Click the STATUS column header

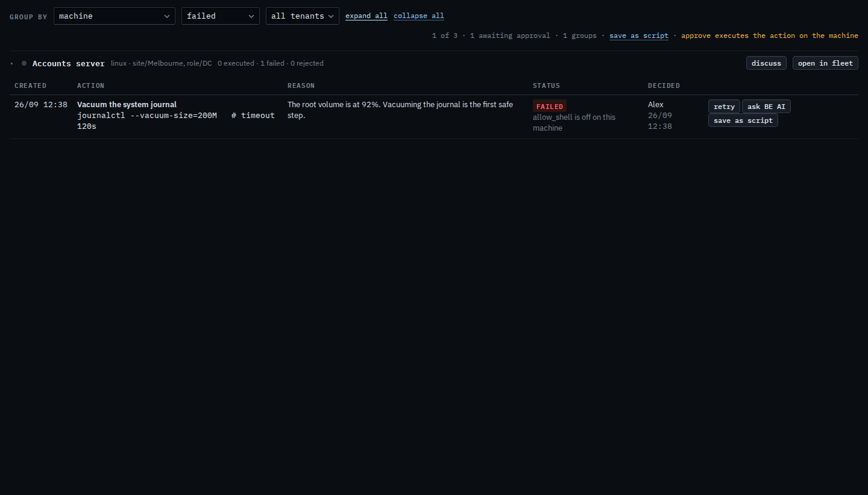[x=547, y=86]
